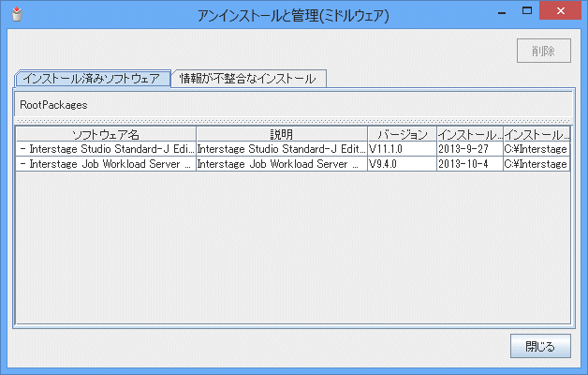Select the 2013-10-4 install date cell

(x=469, y=164)
